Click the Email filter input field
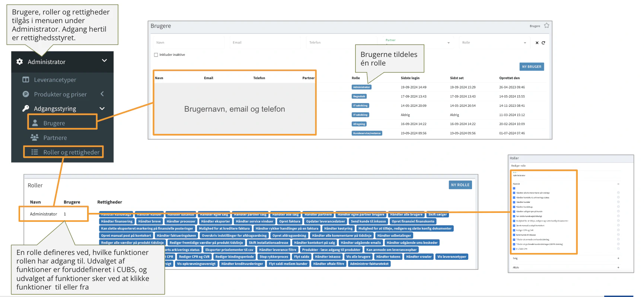This screenshot has height=297, width=644. [x=265, y=43]
